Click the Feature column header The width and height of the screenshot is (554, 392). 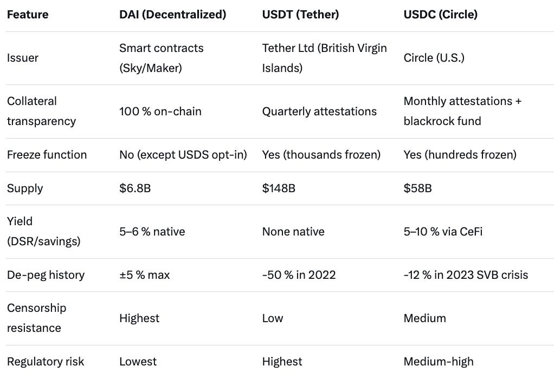click(x=28, y=15)
